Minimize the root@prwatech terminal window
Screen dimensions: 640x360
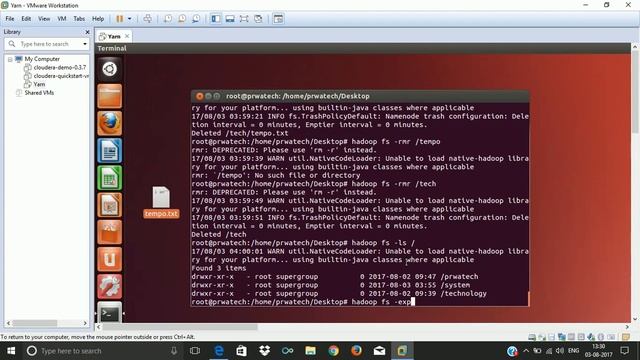208,96
